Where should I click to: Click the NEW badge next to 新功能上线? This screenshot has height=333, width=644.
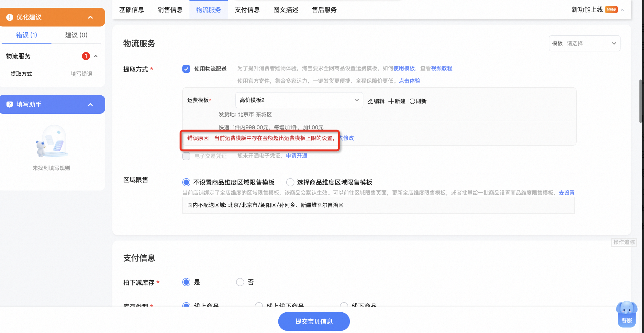click(x=611, y=10)
